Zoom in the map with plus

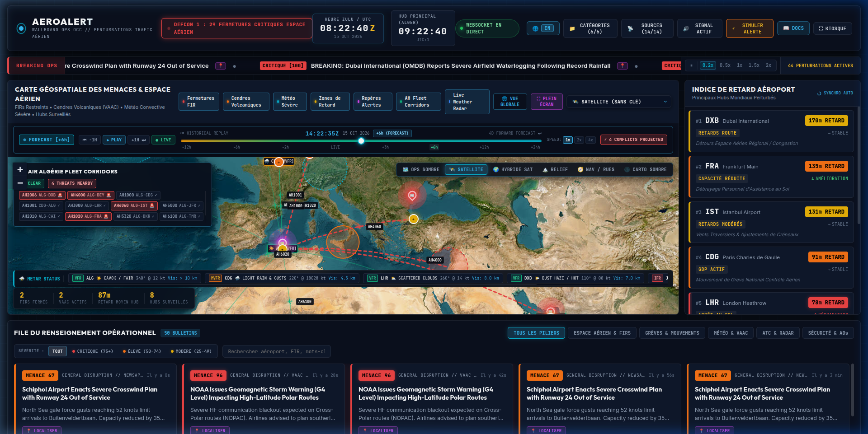20,169
